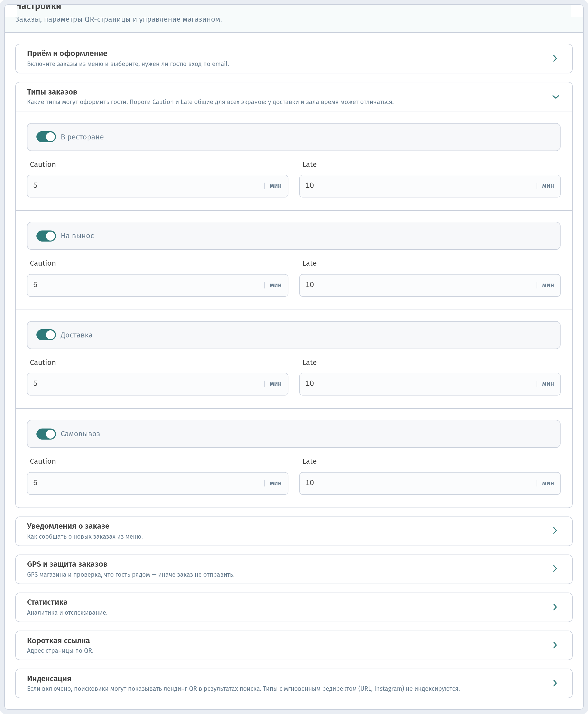Select the В ресторане label
The image size is (588, 714).
point(82,137)
